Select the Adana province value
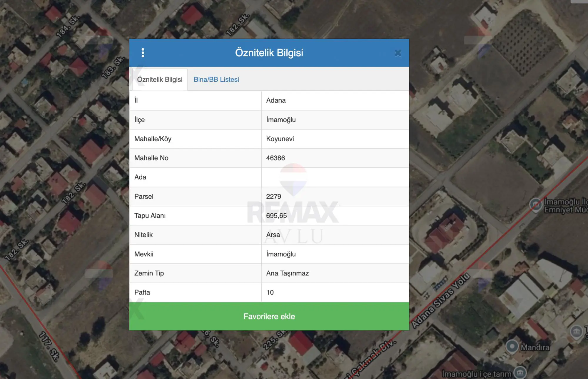 tap(276, 100)
